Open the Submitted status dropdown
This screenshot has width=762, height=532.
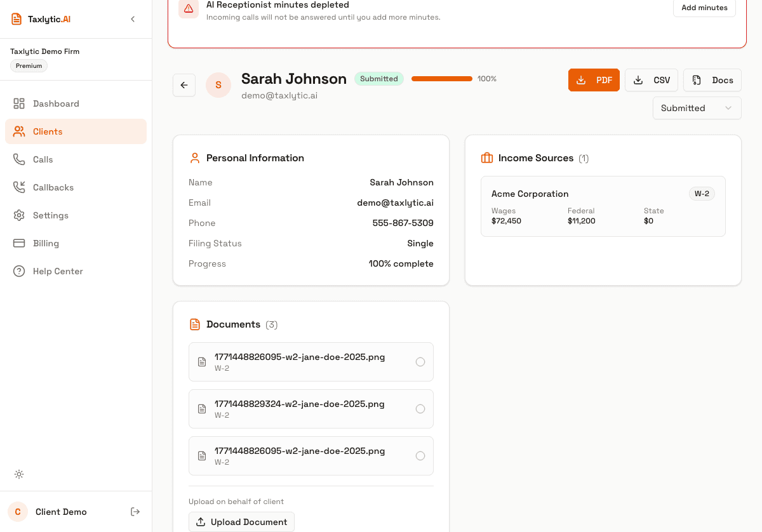[697, 108]
